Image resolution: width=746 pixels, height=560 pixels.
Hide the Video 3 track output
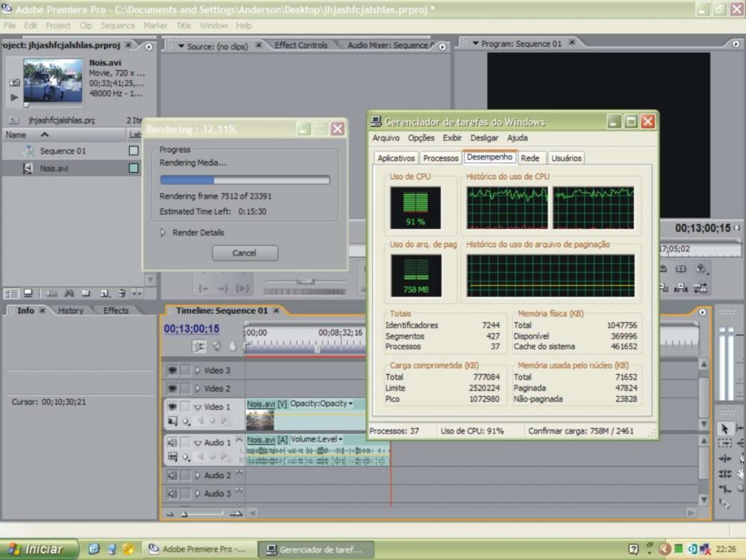(172, 370)
